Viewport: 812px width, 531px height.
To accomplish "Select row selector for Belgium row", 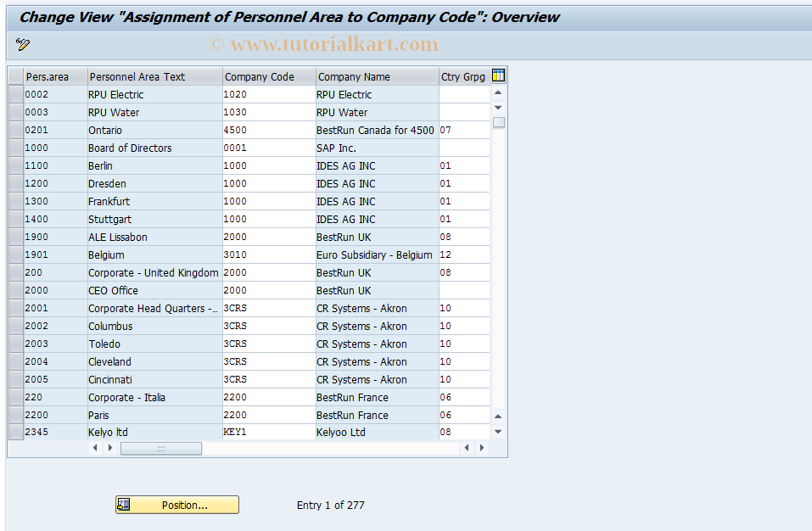I will (16, 254).
